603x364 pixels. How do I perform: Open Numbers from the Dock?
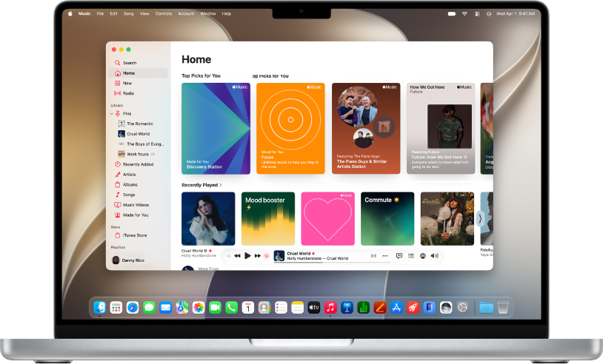(x=364, y=307)
